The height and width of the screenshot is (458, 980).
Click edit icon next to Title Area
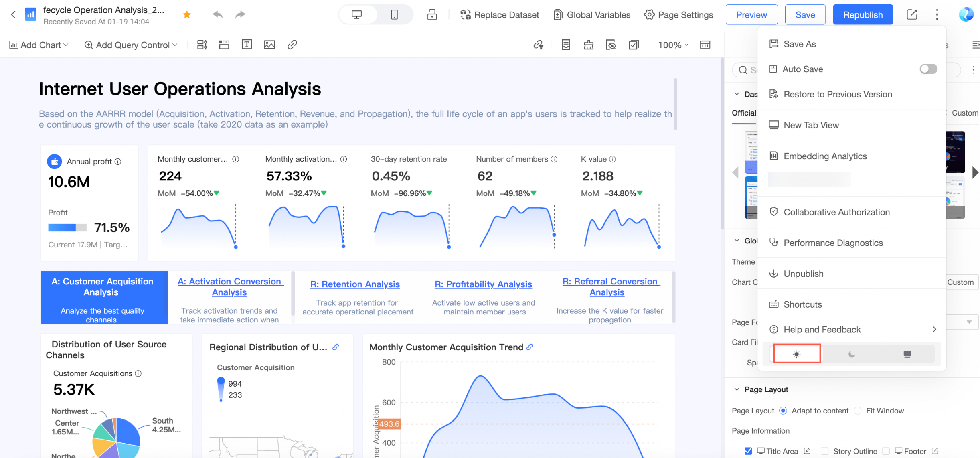pos(807,451)
